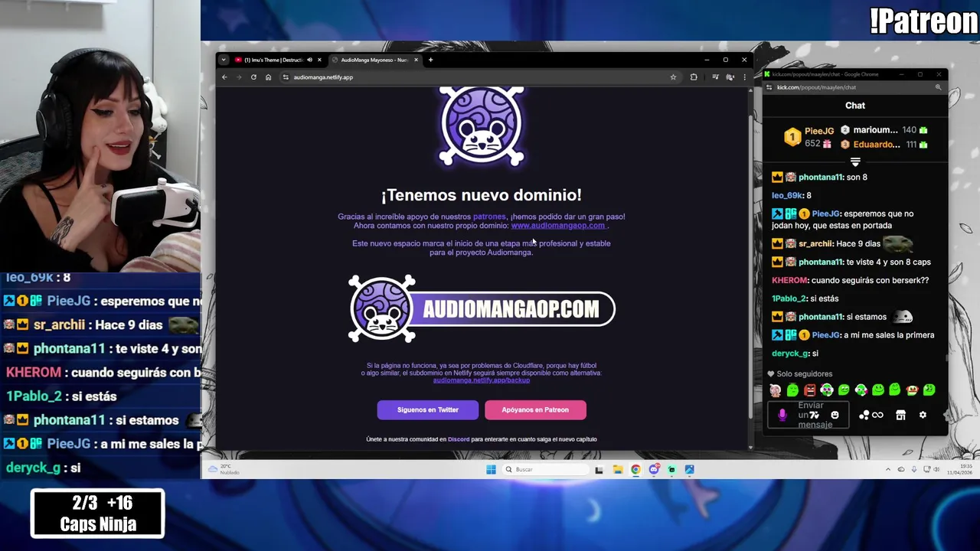
Task: Click the AudioManga mouse logo at top
Action: (482, 126)
